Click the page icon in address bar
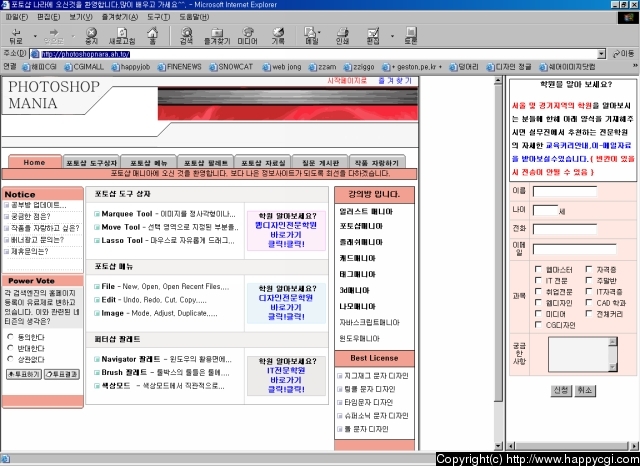Image resolution: width=640 pixels, height=466 pixels. pos(36,54)
